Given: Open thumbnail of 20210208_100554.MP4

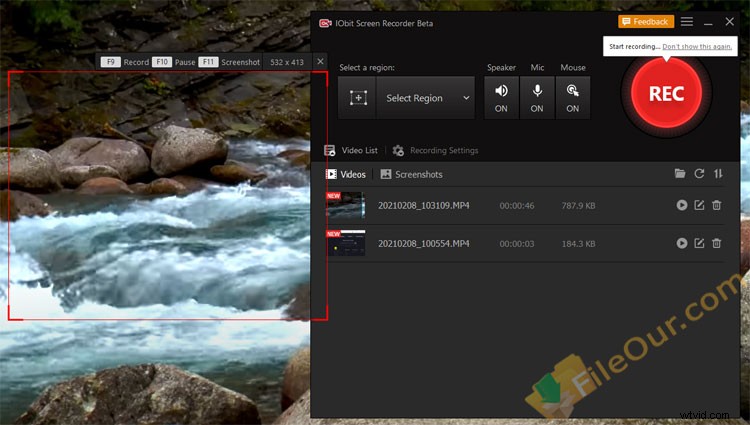Looking at the screenshot, I should [x=346, y=243].
